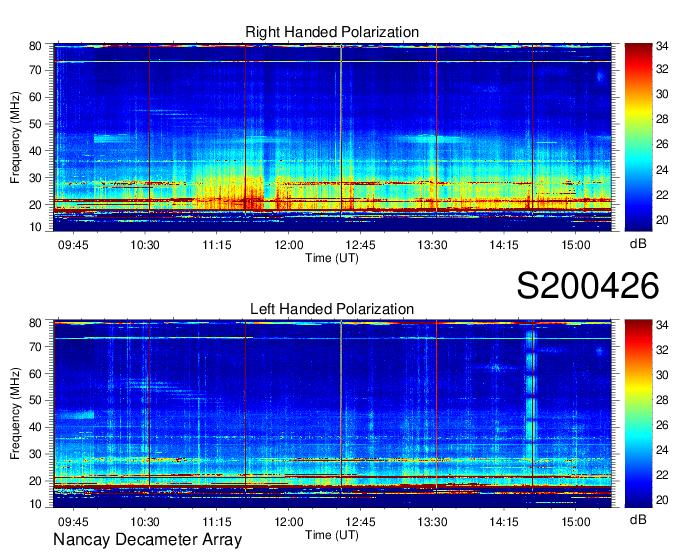
Task: Click the "20" value on the lower color bar
Action: point(662,500)
